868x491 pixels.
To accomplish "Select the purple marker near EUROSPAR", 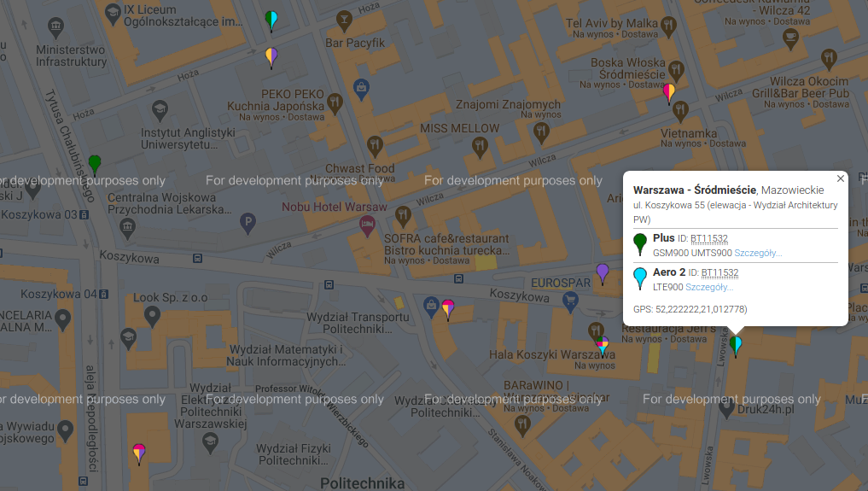I will [603, 273].
